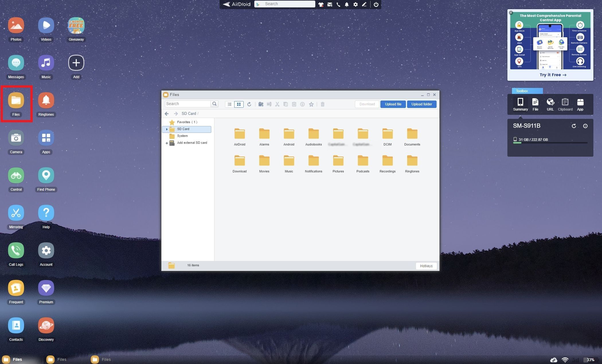Switch to the Summary tab in Toolbox
602x364 pixels.
[520, 104]
